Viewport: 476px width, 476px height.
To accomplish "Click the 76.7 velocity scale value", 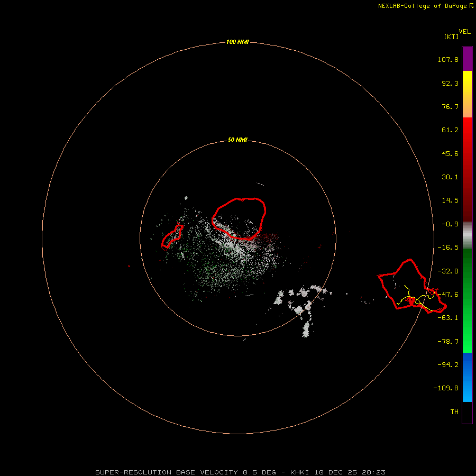I will coord(450,106).
